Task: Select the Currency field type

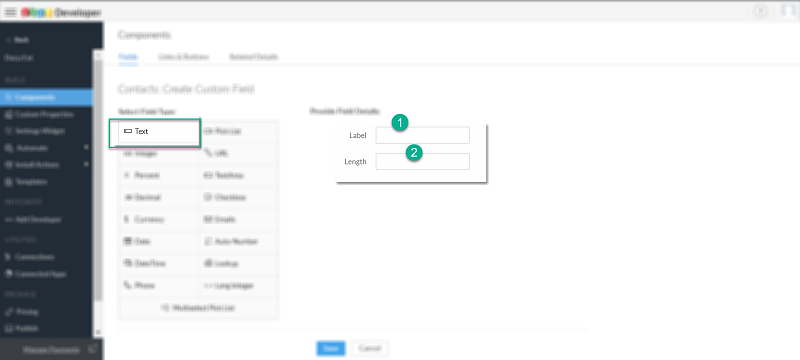Action: [159, 219]
